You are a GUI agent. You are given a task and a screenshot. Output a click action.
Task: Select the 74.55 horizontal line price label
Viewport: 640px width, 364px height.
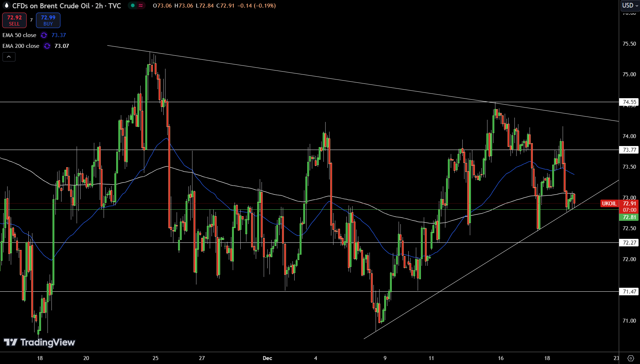point(630,102)
